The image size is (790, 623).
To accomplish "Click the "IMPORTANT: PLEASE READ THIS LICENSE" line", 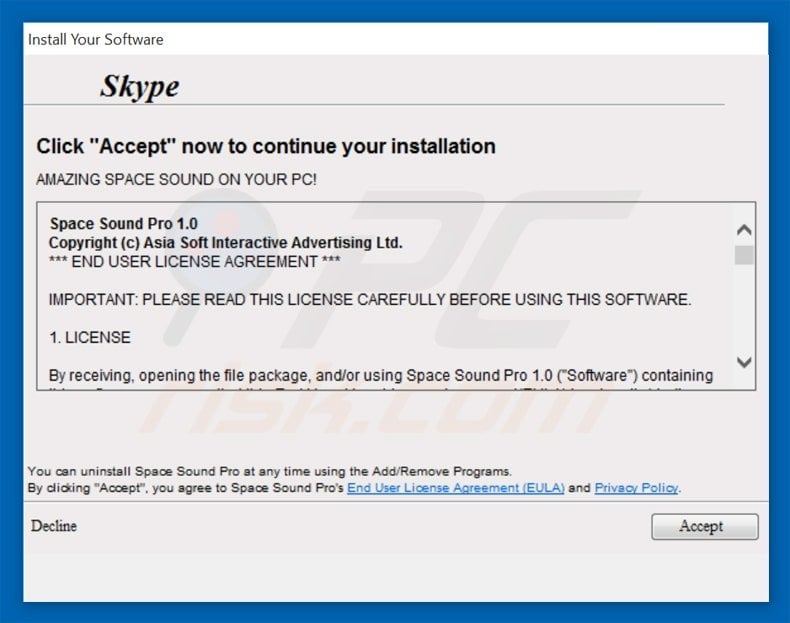I will 369,300.
